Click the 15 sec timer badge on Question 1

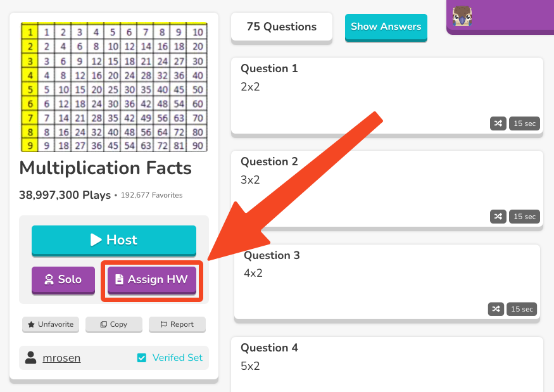[524, 123]
